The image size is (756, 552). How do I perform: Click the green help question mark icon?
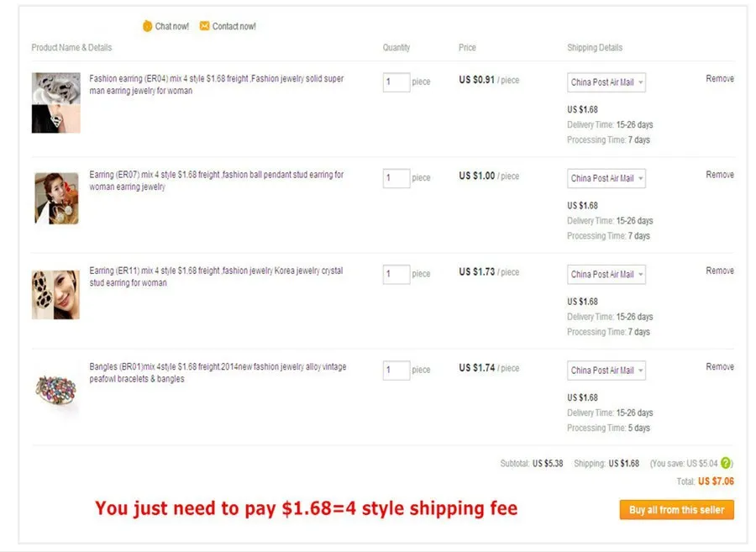coord(726,463)
